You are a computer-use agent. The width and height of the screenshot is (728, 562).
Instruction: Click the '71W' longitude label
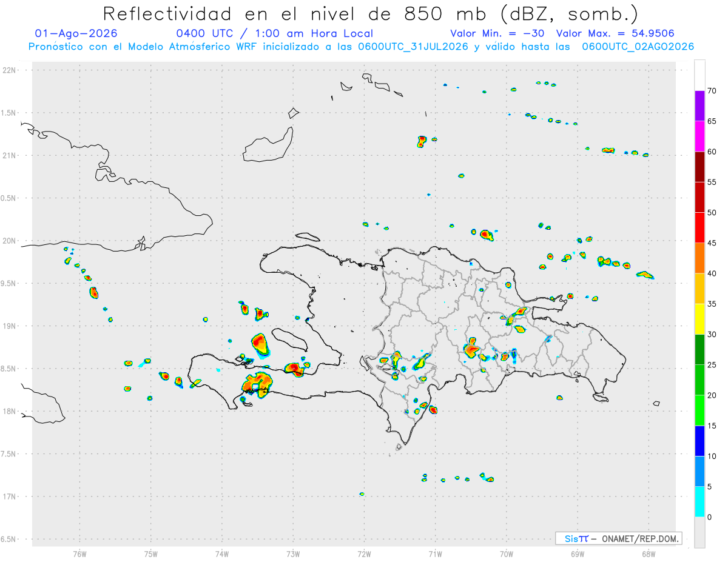pyautogui.click(x=435, y=554)
